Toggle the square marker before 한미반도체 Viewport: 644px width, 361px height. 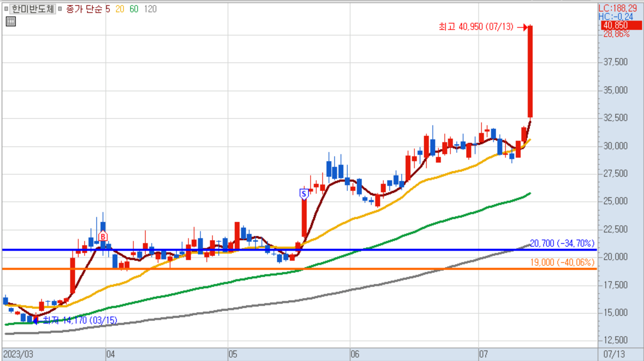pyautogui.click(x=6, y=9)
